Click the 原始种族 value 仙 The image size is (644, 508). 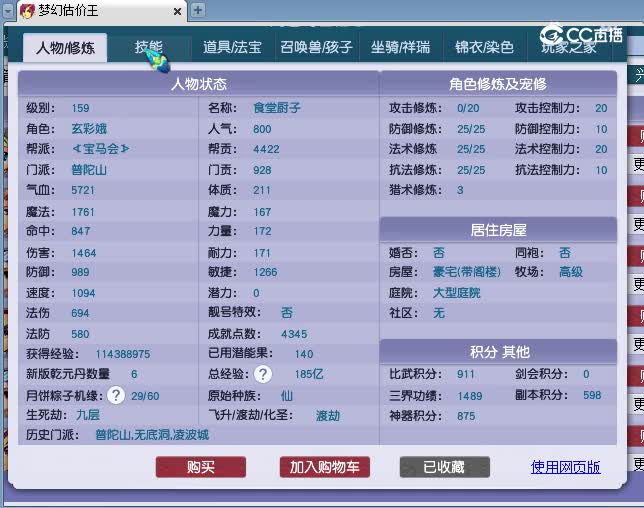[287, 396]
